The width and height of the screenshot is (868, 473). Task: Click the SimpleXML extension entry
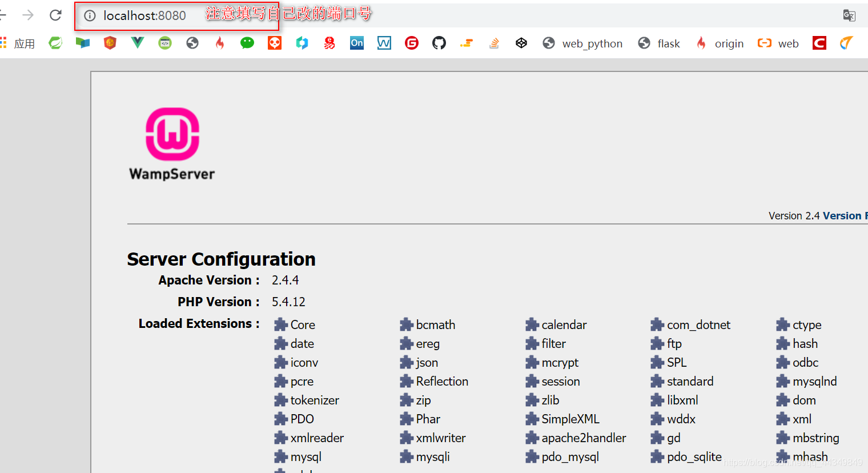click(562, 419)
